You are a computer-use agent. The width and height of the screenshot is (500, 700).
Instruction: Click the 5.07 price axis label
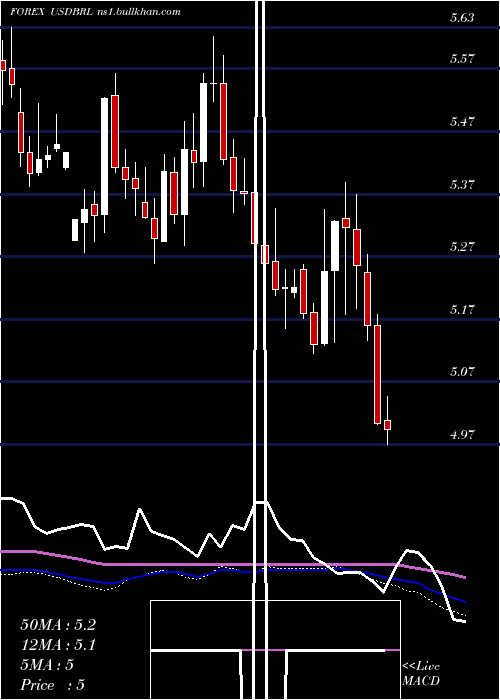click(462, 371)
